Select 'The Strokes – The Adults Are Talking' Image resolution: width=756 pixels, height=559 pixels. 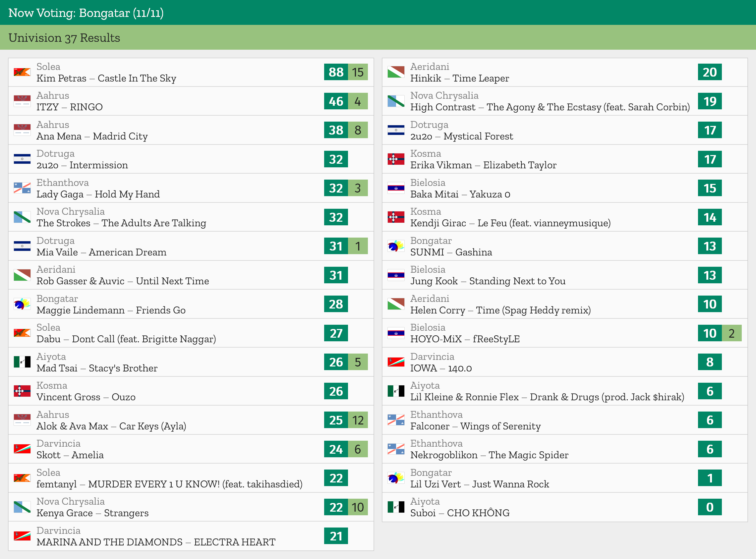(121, 223)
